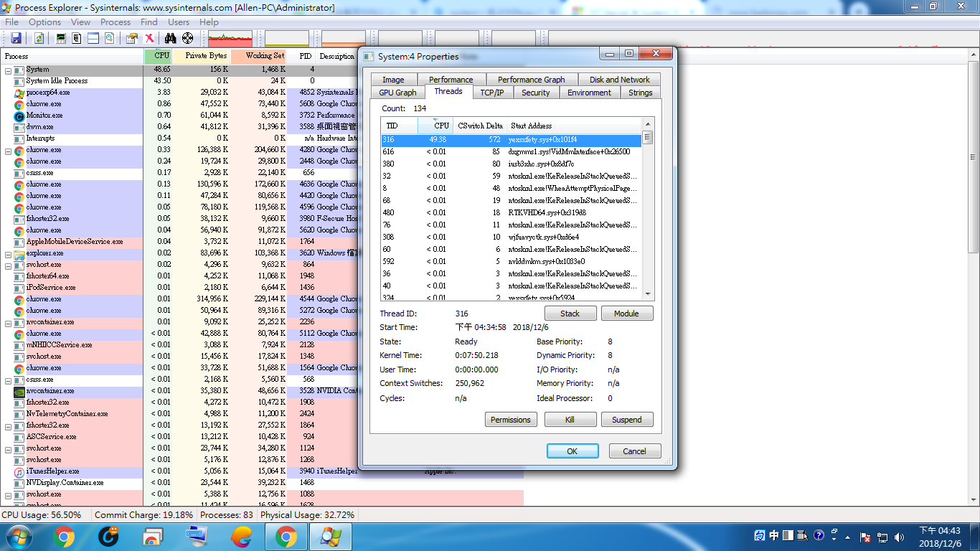Switch to the Security tab
The image size is (980, 551).
(535, 93)
